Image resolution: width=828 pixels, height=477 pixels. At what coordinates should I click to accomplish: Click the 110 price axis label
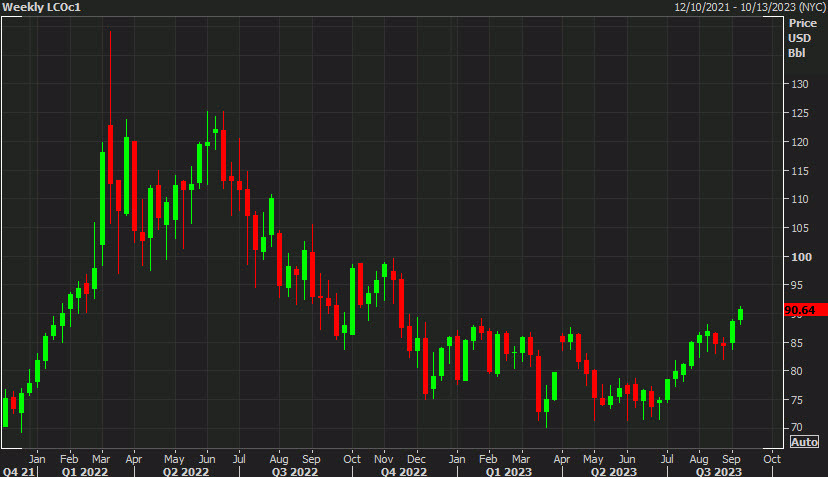pos(799,199)
